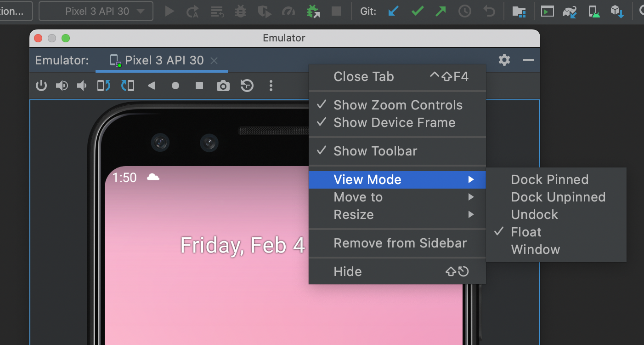The image size is (644, 345).
Task: Open the Profiler gauge icon
Action: point(288,11)
